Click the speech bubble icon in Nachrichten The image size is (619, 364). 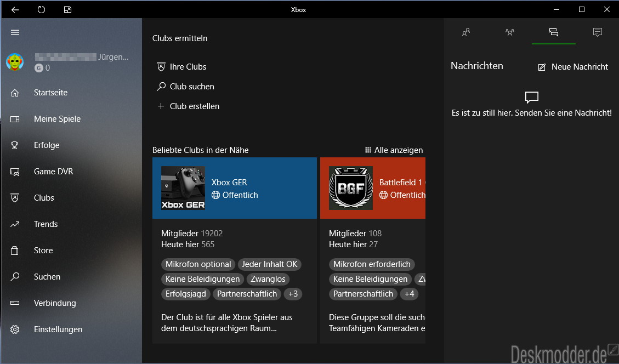click(x=532, y=97)
